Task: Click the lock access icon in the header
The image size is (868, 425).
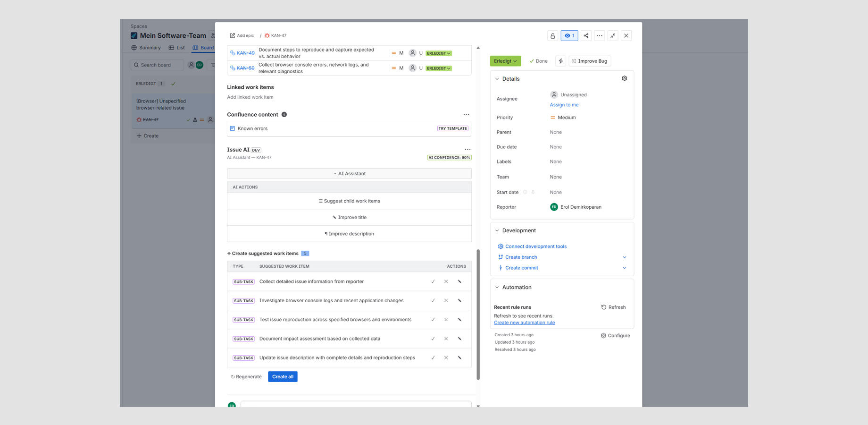Action: (552, 35)
